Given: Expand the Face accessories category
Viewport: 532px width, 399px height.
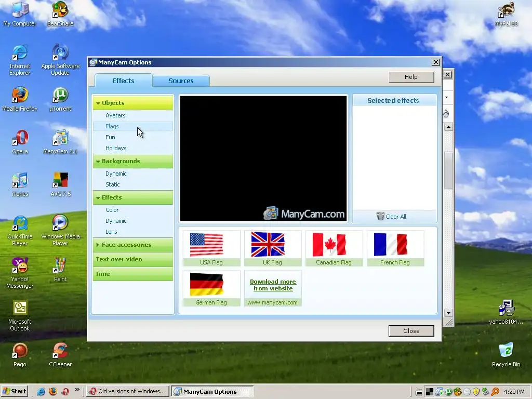Looking at the screenshot, I should pos(132,245).
